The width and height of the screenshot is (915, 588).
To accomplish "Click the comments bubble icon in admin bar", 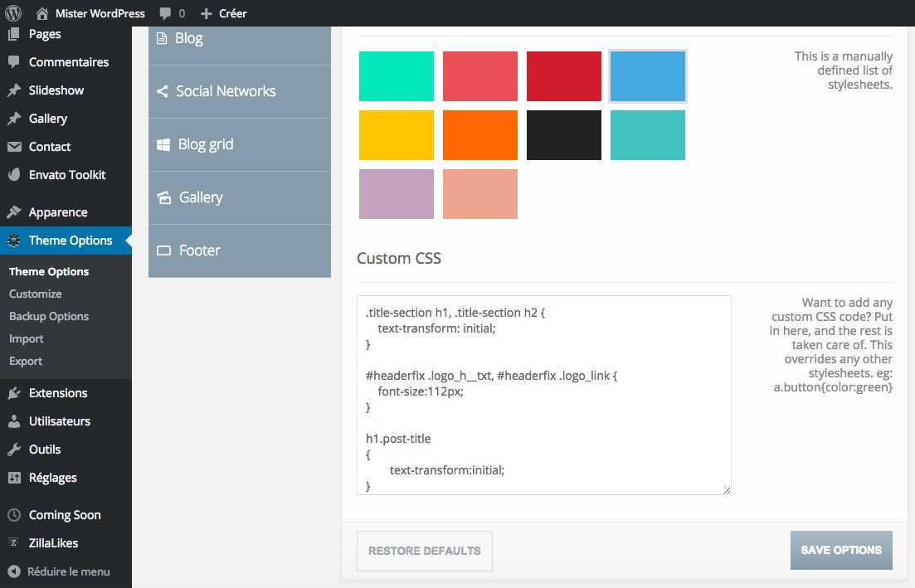I will pos(166,13).
